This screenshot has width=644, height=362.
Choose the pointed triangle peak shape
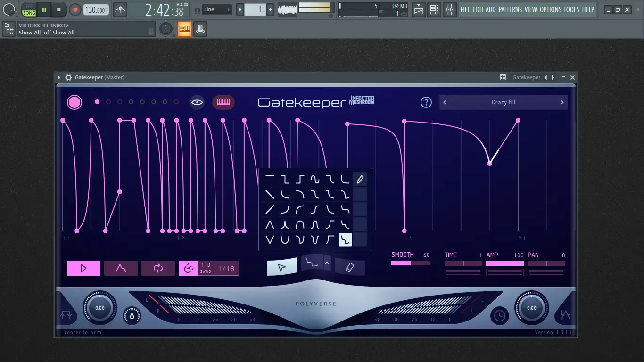pos(270,224)
